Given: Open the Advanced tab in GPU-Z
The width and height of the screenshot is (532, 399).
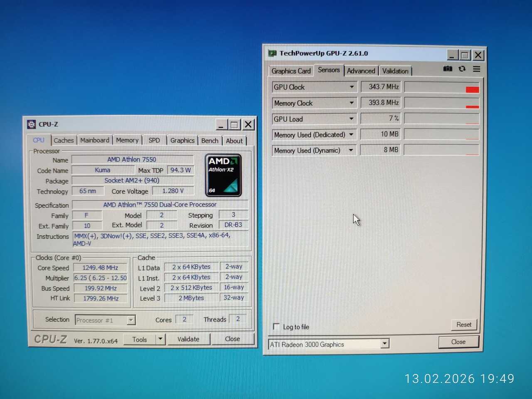Looking at the screenshot, I should [361, 71].
